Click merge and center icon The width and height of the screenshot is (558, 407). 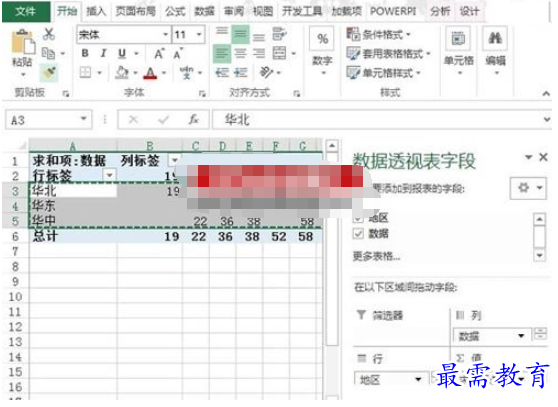point(279,53)
